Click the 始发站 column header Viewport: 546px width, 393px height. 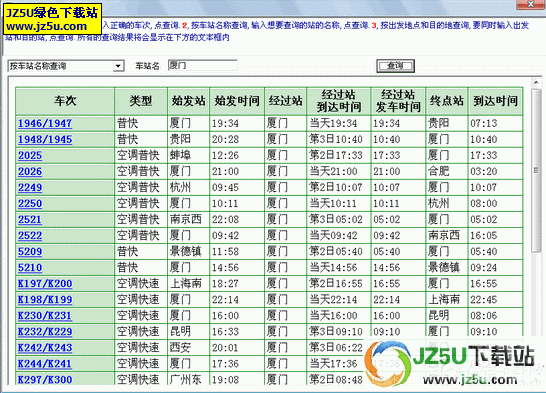click(x=188, y=101)
